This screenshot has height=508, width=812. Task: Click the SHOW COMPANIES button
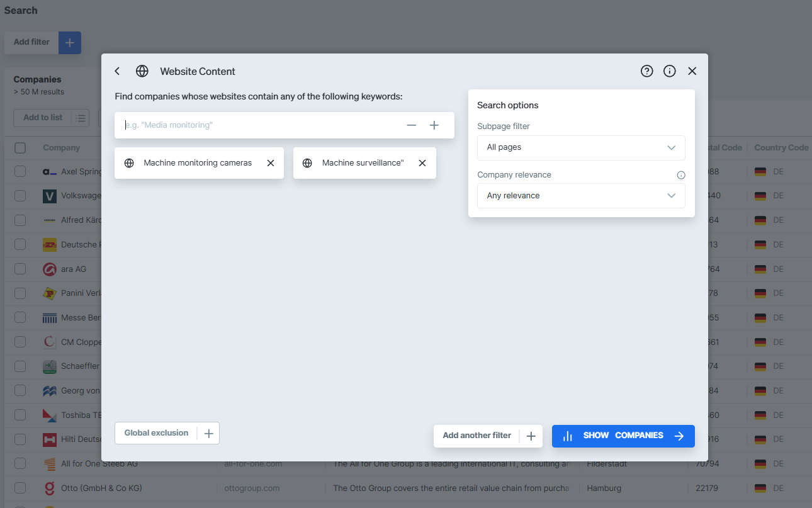623,436
